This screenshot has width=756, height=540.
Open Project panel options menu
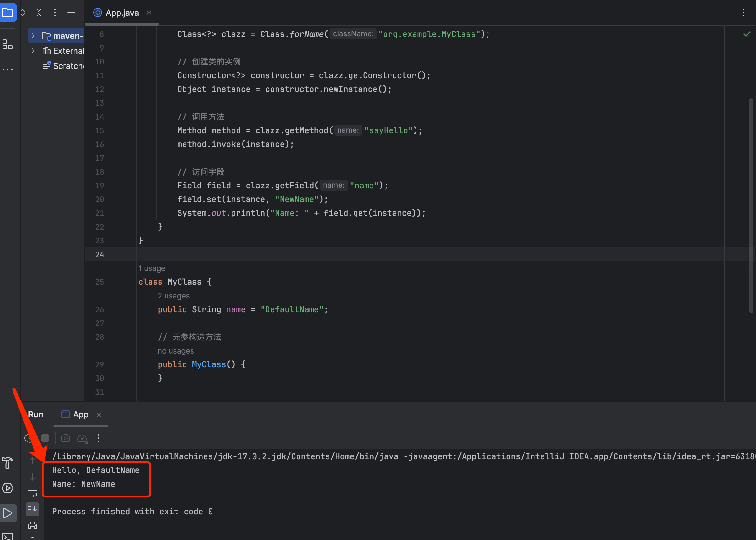click(55, 13)
